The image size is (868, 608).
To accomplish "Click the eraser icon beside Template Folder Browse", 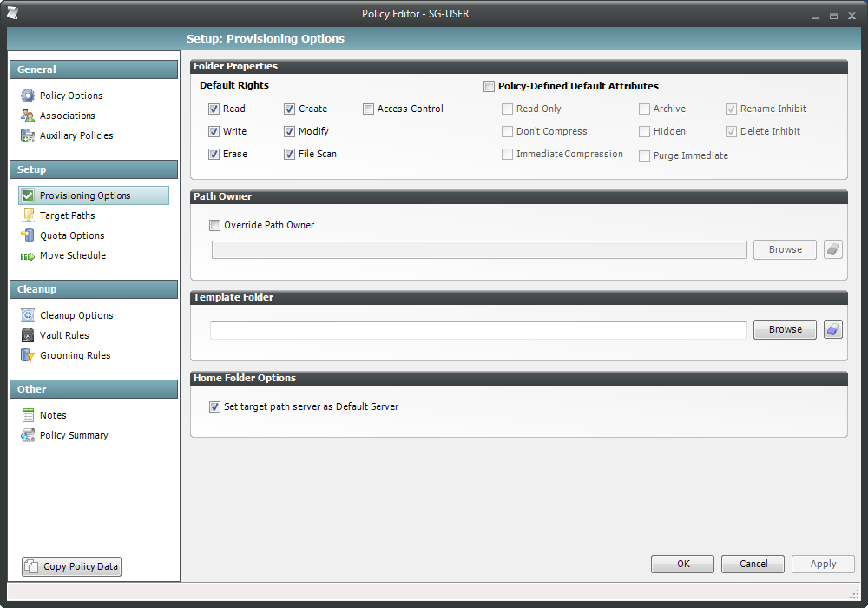I will [833, 329].
